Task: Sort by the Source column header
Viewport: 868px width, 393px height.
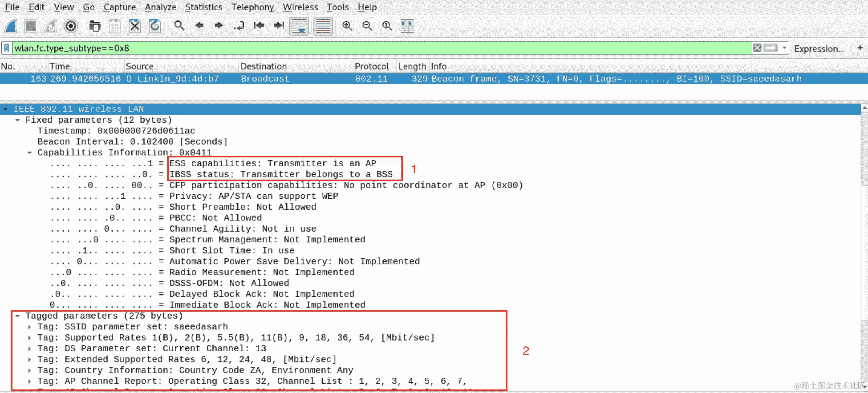Action: coord(182,66)
